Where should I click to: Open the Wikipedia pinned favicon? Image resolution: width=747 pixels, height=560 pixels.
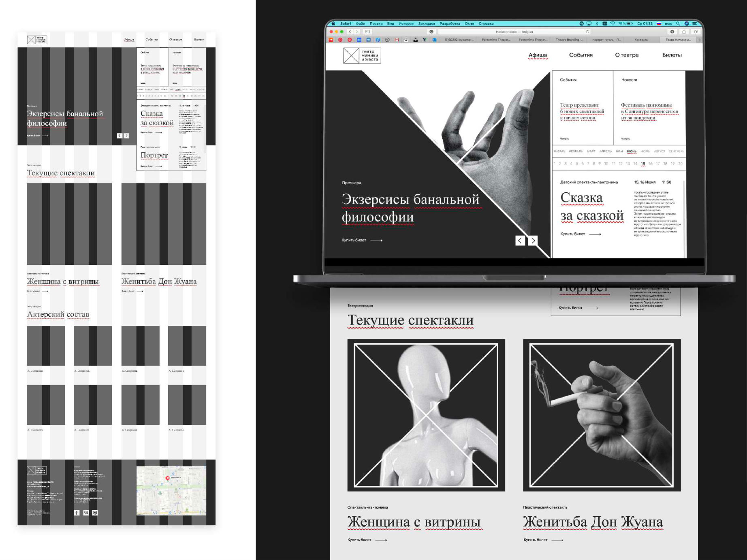click(x=406, y=40)
